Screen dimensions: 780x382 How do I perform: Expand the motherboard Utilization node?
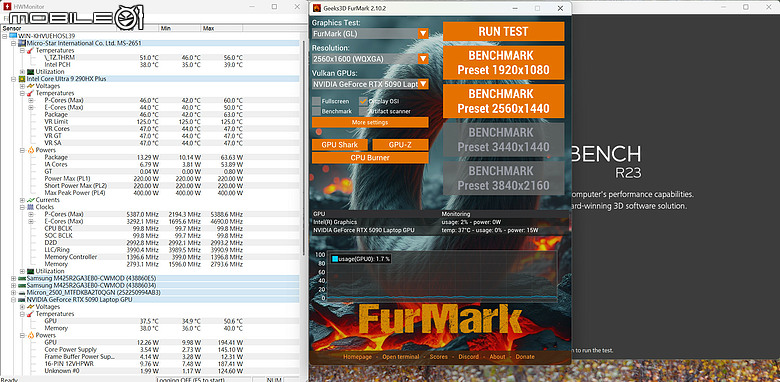(x=22, y=72)
